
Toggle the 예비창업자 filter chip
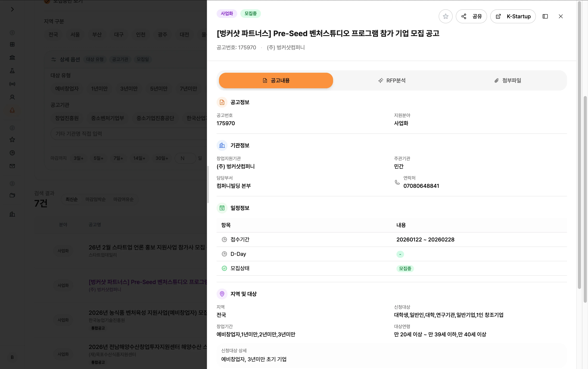tap(67, 89)
